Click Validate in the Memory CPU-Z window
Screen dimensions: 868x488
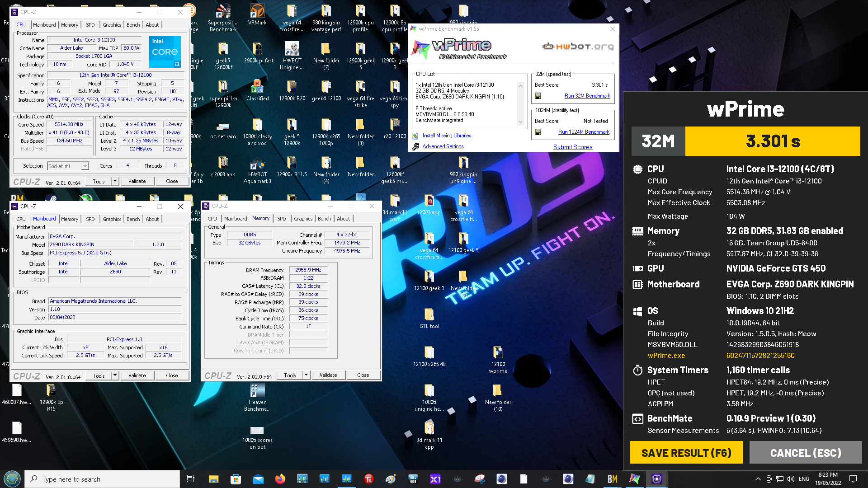coord(328,375)
